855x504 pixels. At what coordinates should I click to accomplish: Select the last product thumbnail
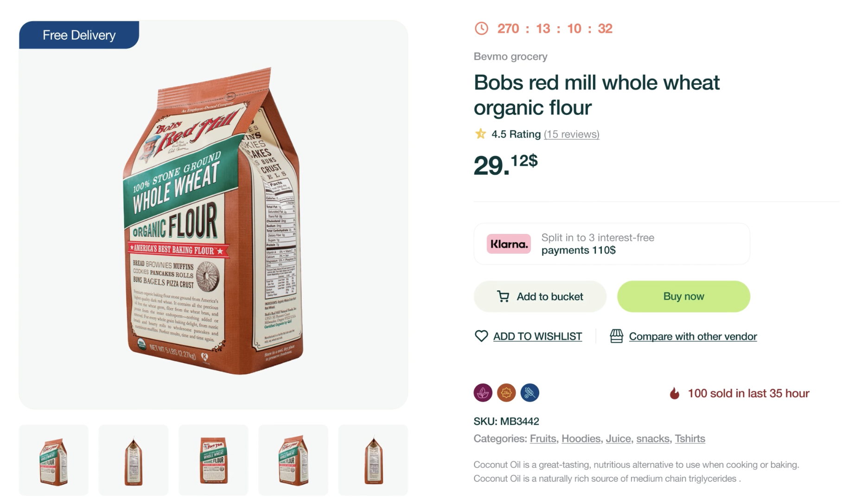point(373,460)
